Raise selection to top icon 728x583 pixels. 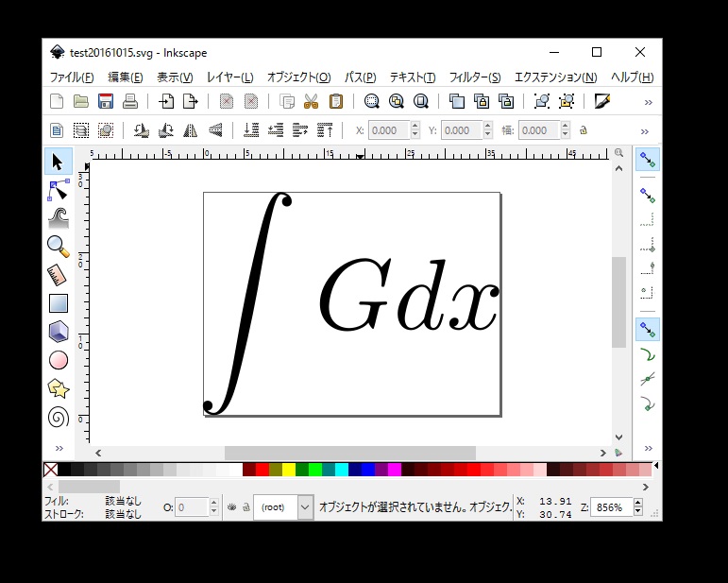[x=325, y=130]
